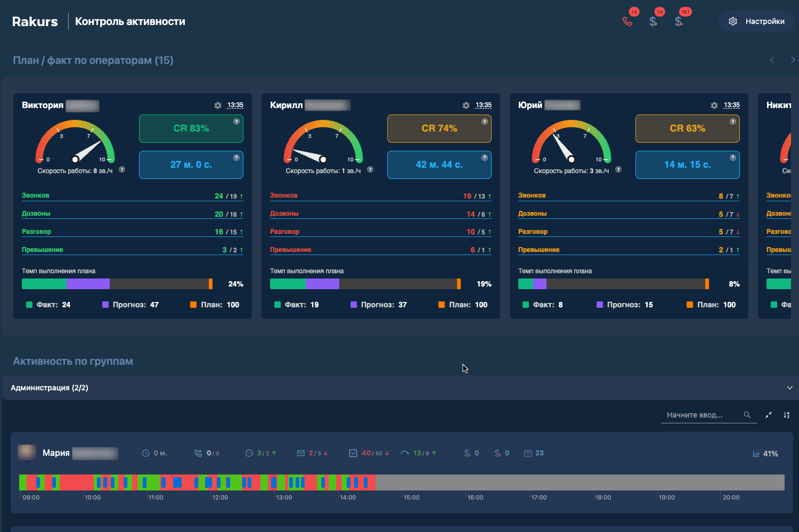Open Настройки settings
The image size is (799, 532).
point(756,21)
